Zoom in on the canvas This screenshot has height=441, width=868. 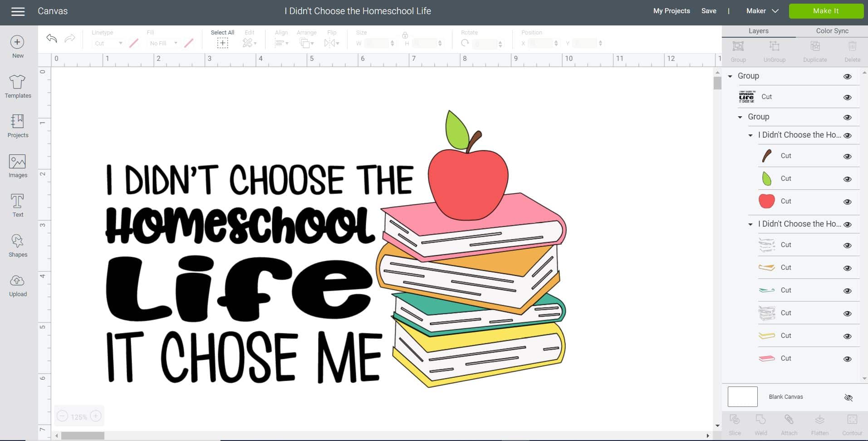[x=96, y=416]
